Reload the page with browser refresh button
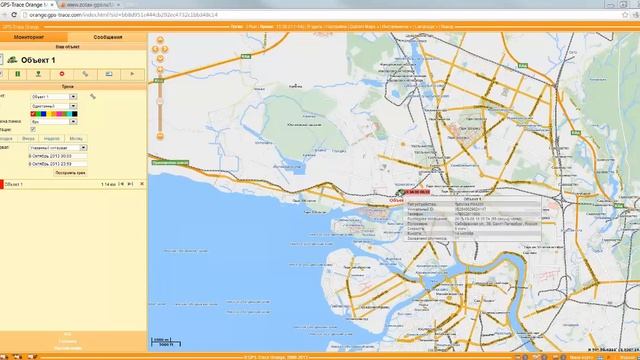The width and height of the screenshot is (640, 360). 14,15
